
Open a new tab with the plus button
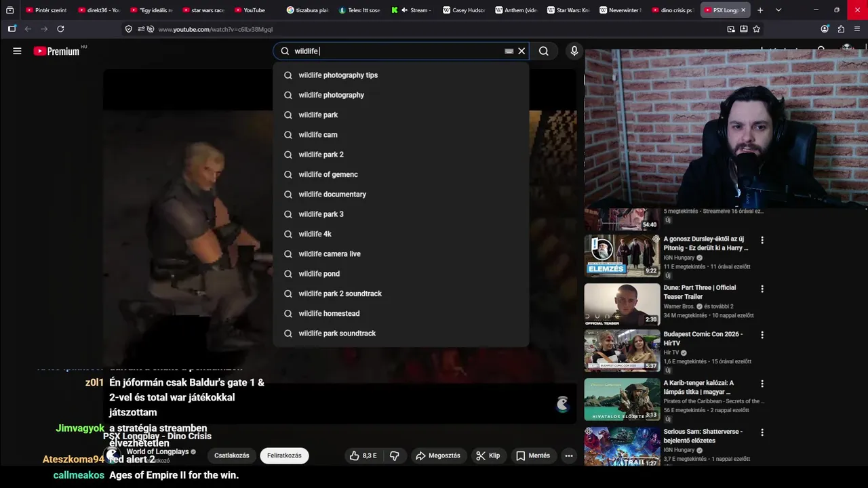pyautogui.click(x=760, y=10)
